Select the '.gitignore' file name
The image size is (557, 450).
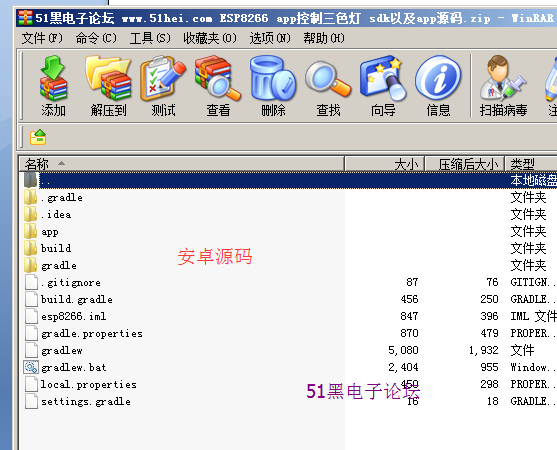coord(71,282)
